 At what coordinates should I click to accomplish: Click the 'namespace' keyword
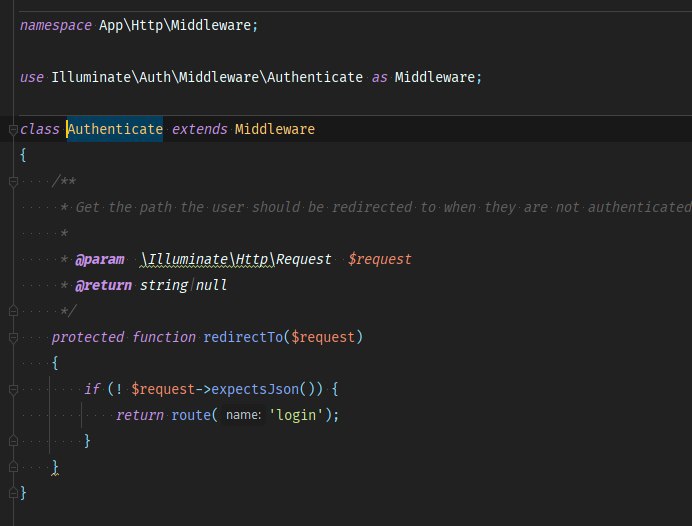point(56,26)
